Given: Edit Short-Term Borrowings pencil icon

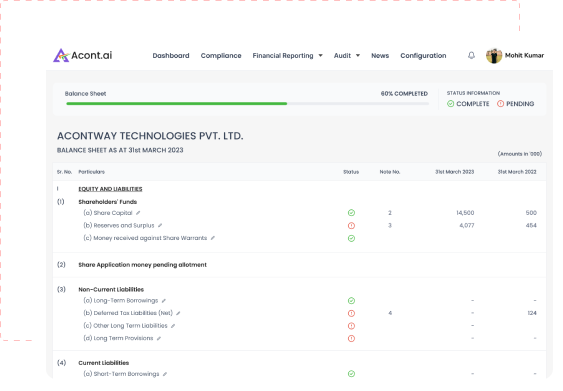Looking at the screenshot, I should point(165,374).
